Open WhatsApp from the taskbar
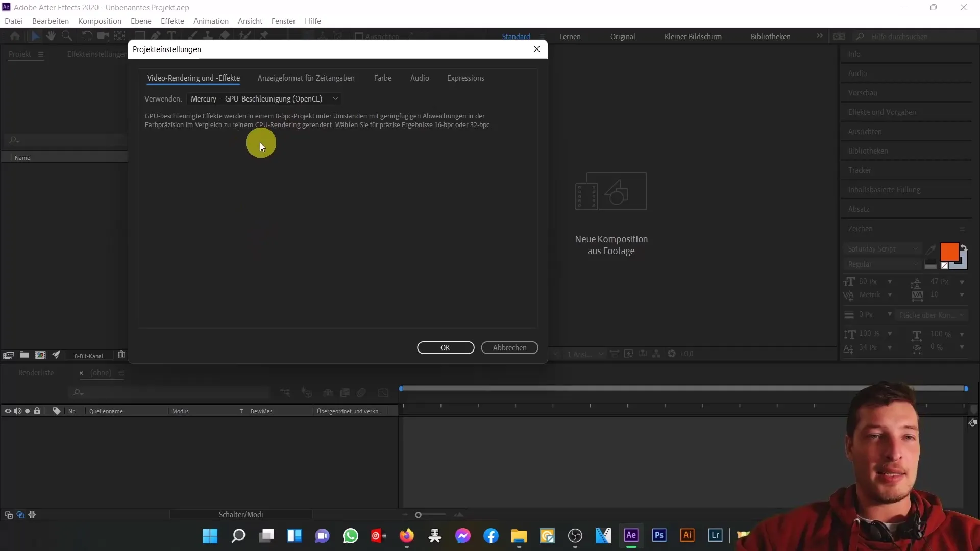980x551 pixels. pos(350,536)
